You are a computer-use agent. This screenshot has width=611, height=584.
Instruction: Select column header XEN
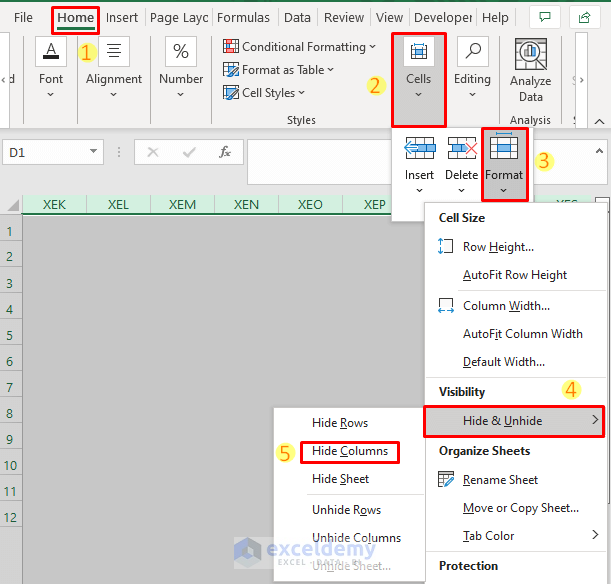point(246,205)
